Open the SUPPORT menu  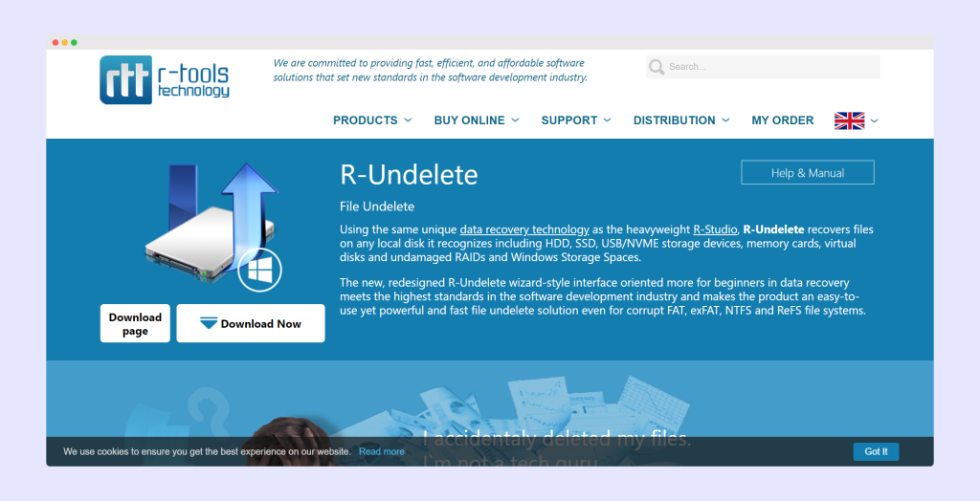568,120
